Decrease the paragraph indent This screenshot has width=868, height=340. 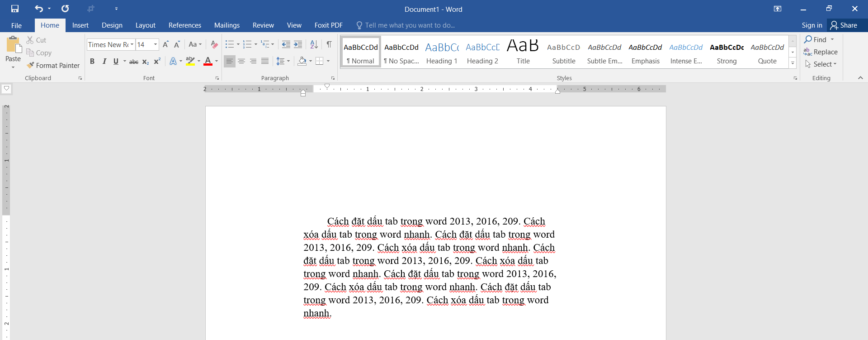click(x=286, y=44)
